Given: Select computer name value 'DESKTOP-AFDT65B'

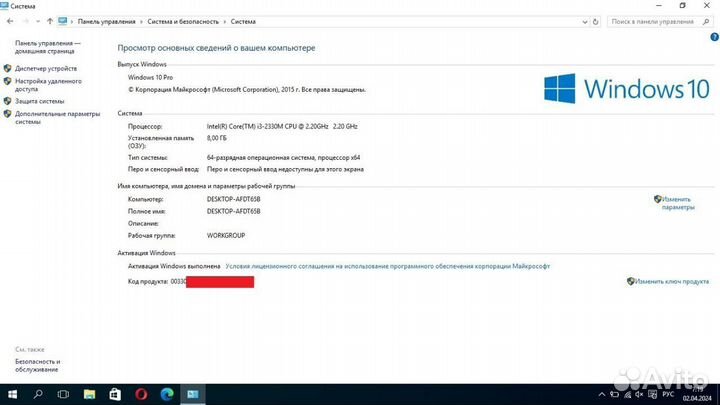Looking at the screenshot, I should (234, 199).
